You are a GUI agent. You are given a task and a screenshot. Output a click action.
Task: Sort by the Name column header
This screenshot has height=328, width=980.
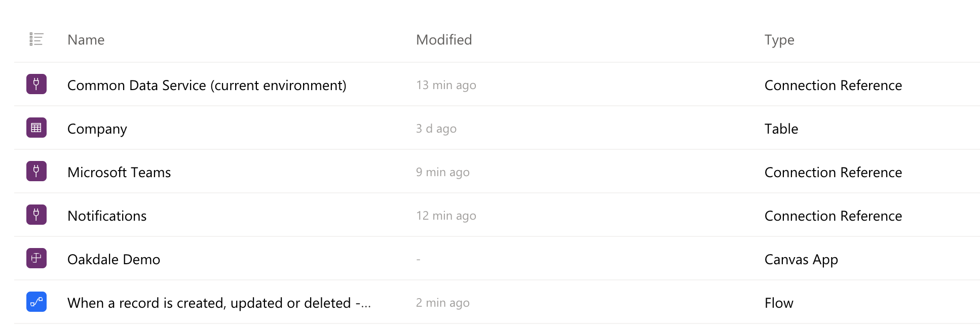click(x=86, y=40)
